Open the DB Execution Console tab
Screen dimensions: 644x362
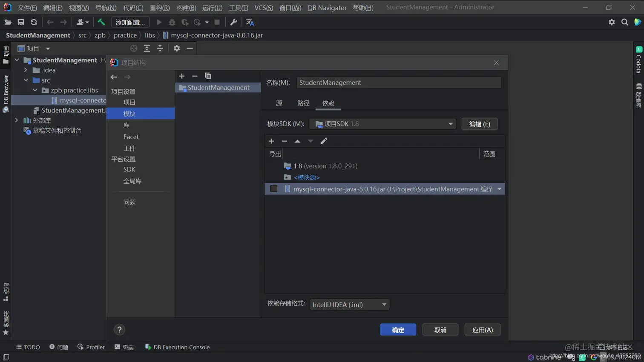tap(177, 347)
